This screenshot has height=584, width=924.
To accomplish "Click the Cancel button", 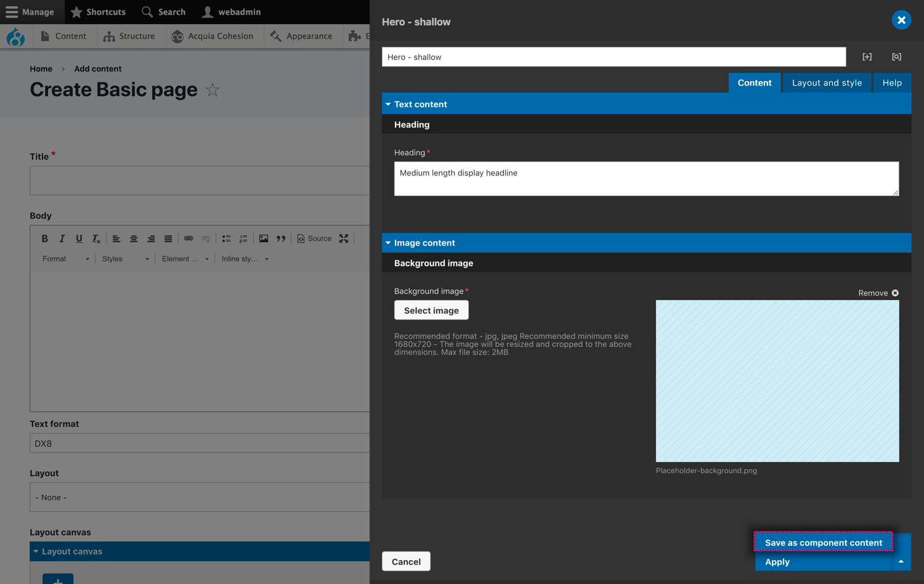I will point(406,561).
